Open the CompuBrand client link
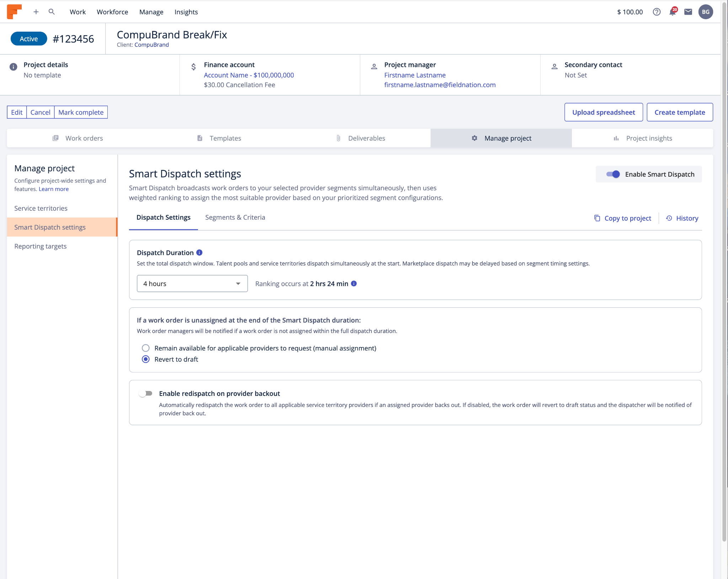The height and width of the screenshot is (579, 728). 152,45
